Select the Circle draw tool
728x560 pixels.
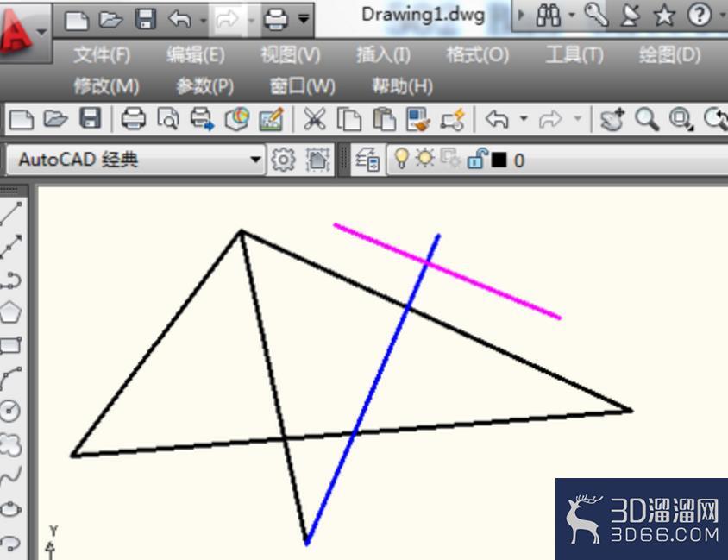point(10,411)
